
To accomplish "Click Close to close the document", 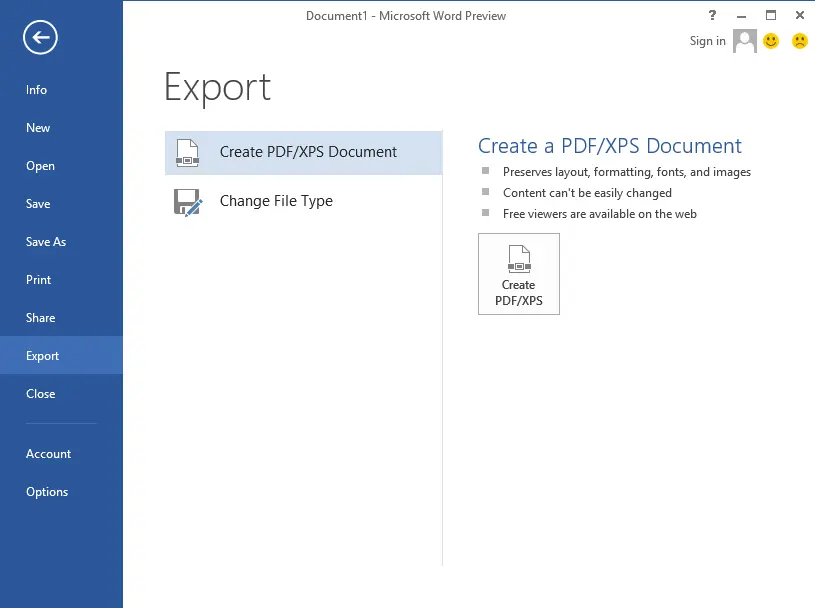I will pyautogui.click(x=40, y=393).
